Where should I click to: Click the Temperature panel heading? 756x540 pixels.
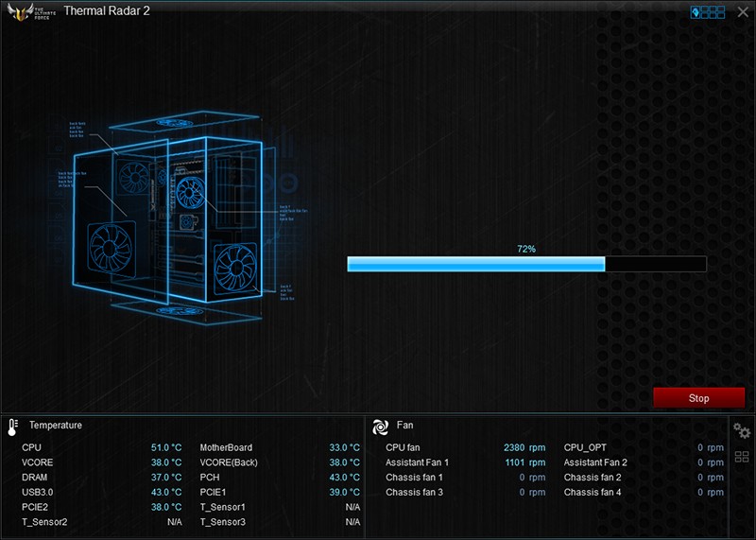click(56, 426)
